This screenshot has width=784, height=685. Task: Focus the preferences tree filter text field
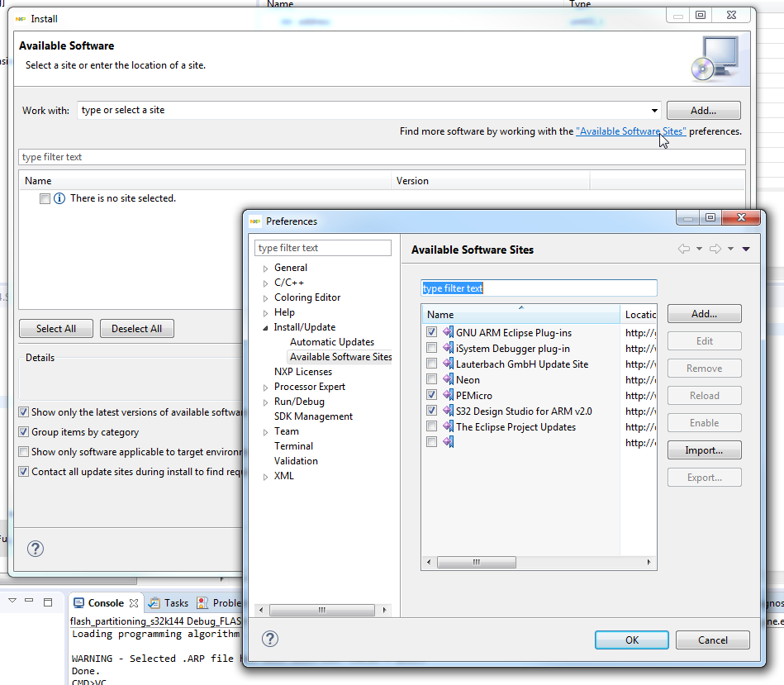[x=322, y=248]
